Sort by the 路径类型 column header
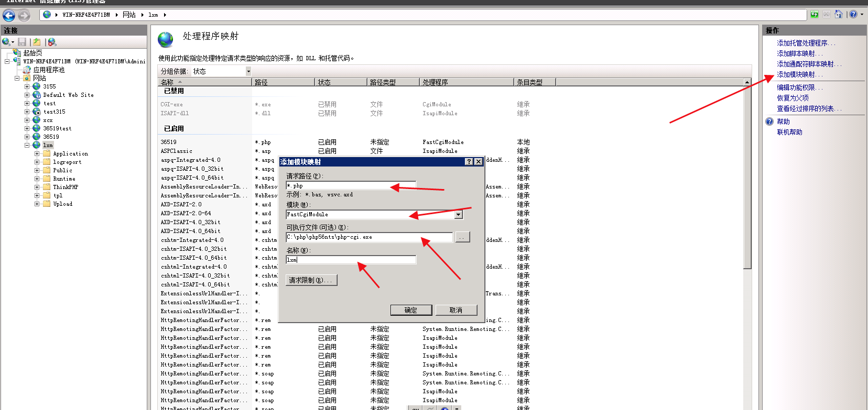Screen dimensions: 868x410 (x=394, y=82)
